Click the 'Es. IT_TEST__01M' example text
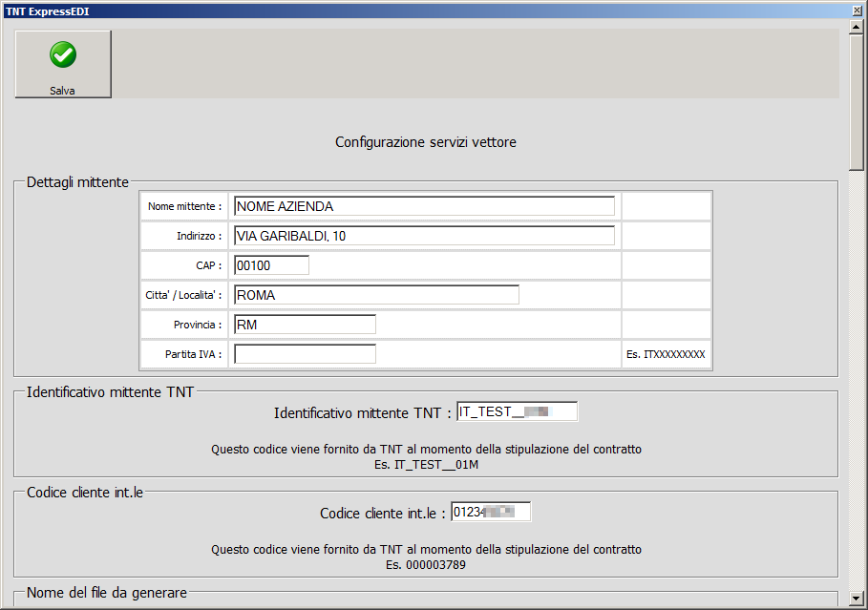The image size is (868, 610). pyautogui.click(x=426, y=465)
